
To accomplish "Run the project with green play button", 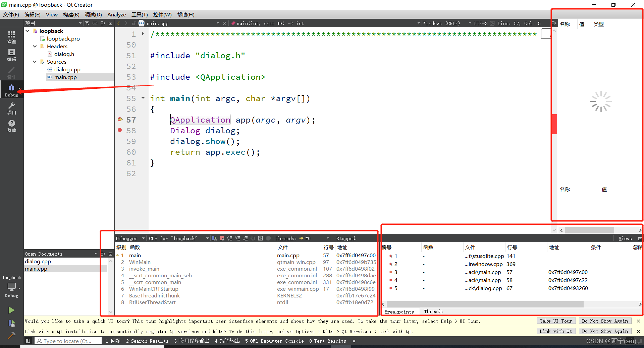I will pyautogui.click(x=11, y=310).
